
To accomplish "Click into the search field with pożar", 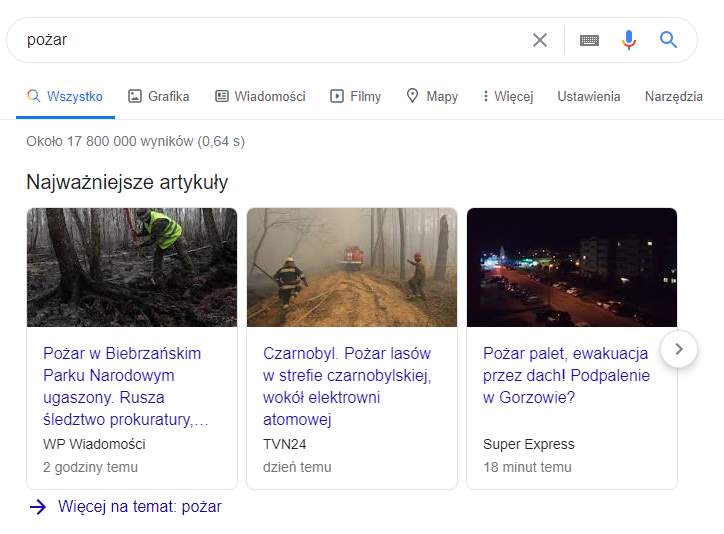I will 270,40.
